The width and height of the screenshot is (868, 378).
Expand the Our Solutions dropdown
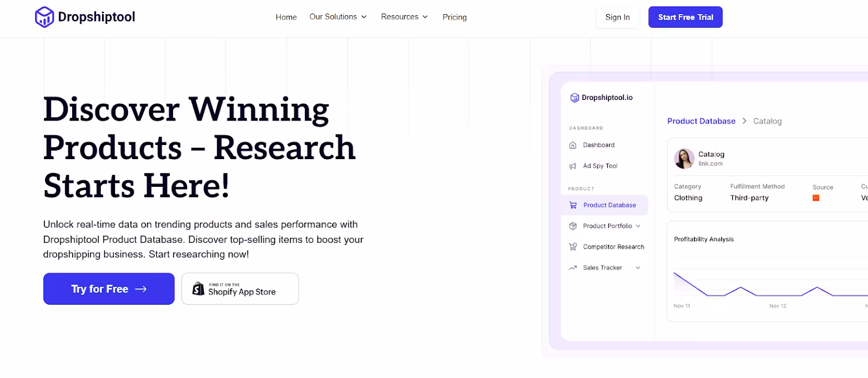[338, 17]
